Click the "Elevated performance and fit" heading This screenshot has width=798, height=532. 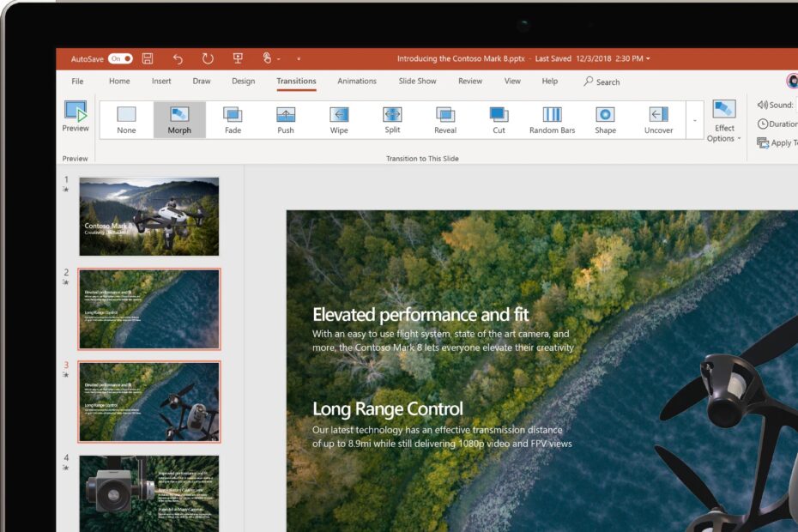[x=421, y=315]
